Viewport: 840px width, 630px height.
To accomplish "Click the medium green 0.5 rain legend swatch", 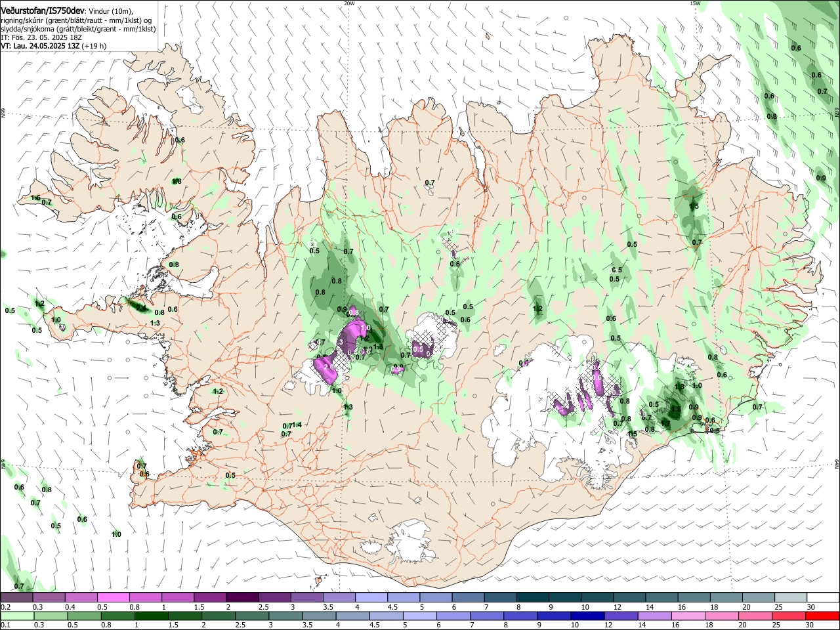I will [84, 616].
